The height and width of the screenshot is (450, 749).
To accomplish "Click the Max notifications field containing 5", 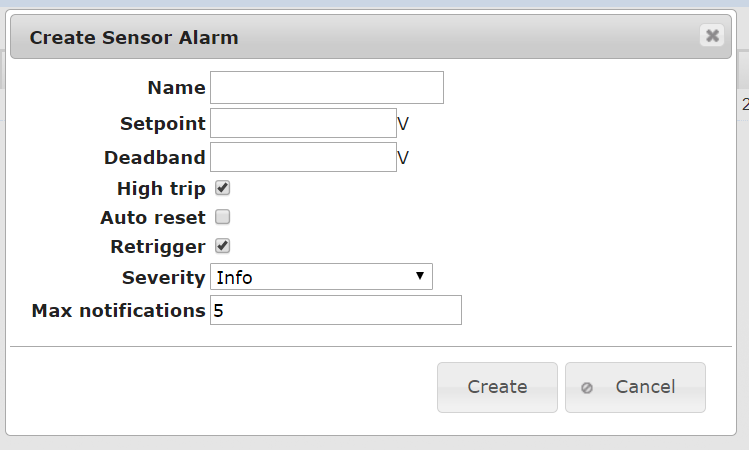I will pos(336,310).
